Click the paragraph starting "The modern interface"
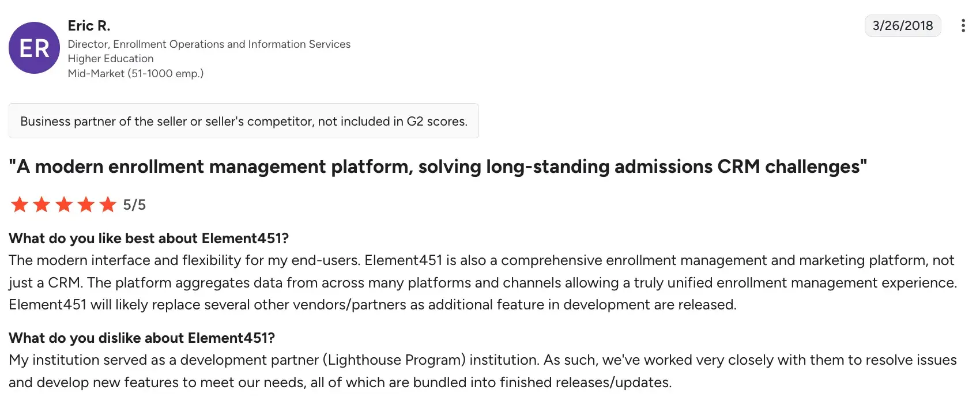 [481, 282]
